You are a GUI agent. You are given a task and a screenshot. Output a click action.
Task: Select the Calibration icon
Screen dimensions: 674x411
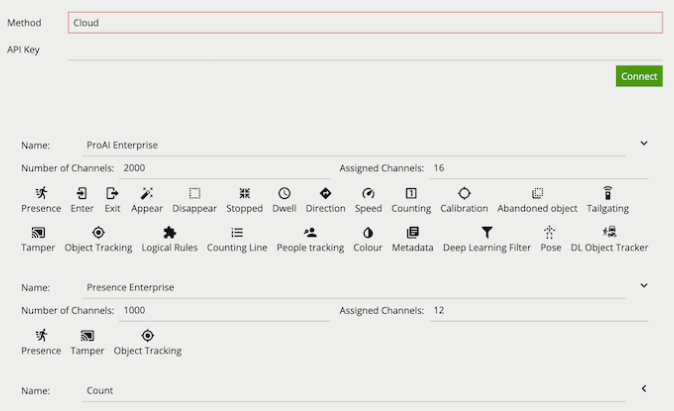(x=464, y=193)
